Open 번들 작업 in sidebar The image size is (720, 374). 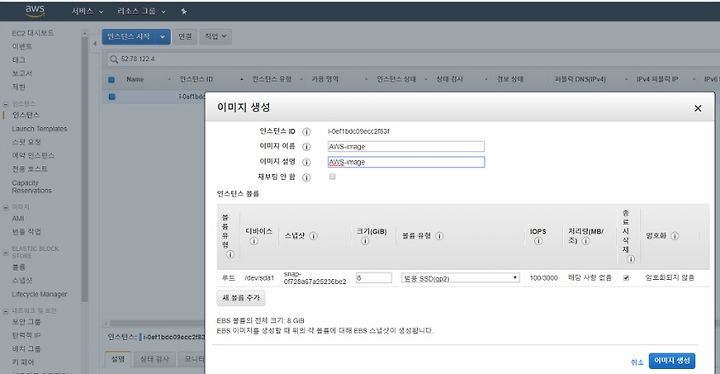(x=26, y=232)
